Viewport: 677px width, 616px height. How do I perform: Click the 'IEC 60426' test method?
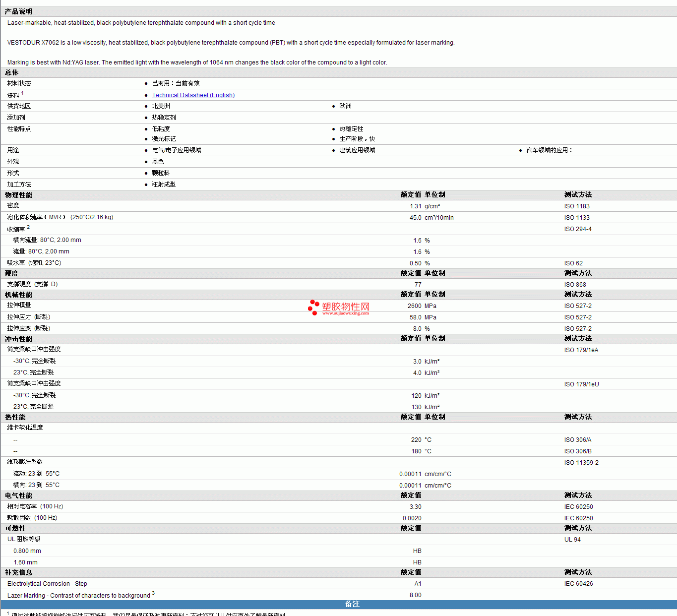(x=578, y=584)
